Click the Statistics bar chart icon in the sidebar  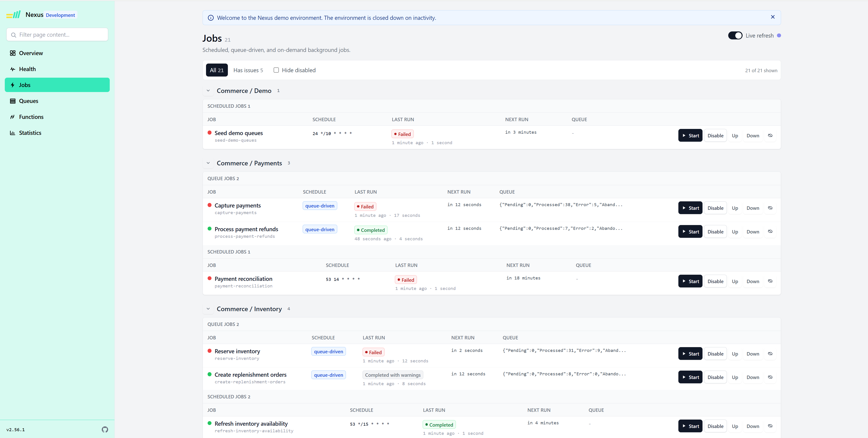coord(13,133)
